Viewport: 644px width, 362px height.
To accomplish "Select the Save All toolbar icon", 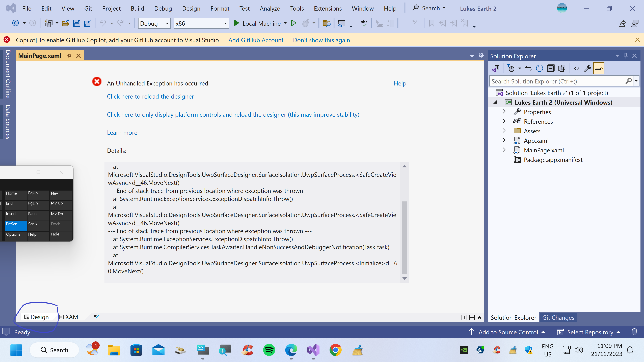I will pos(87,23).
